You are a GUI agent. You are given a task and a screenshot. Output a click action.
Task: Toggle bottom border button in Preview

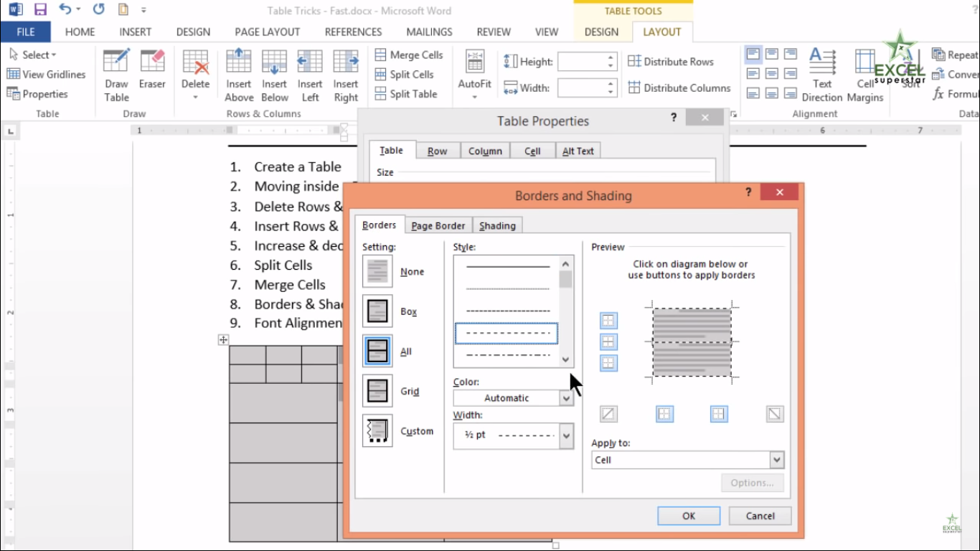tap(608, 362)
